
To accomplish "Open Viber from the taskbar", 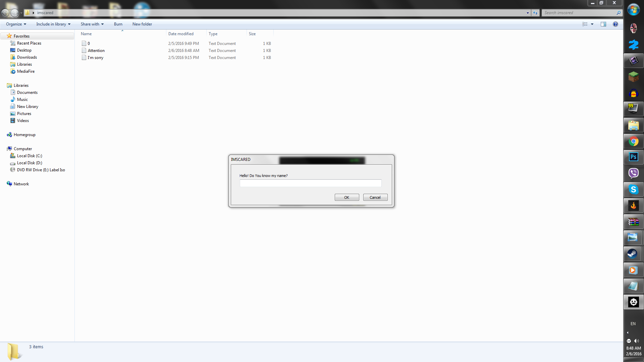I will pos(633,173).
